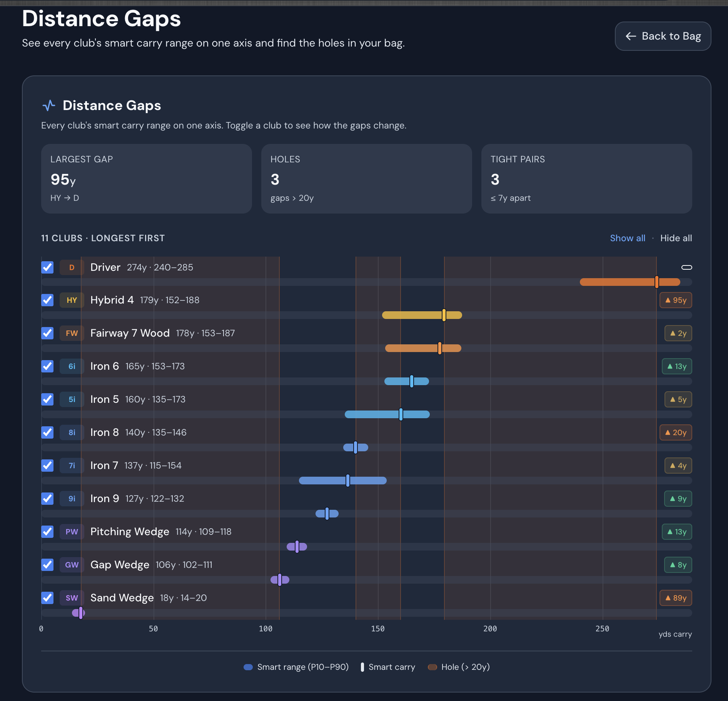Click the 20y gap badge on Iron 8
Viewport: 728px width, 701px height.
[x=676, y=433]
